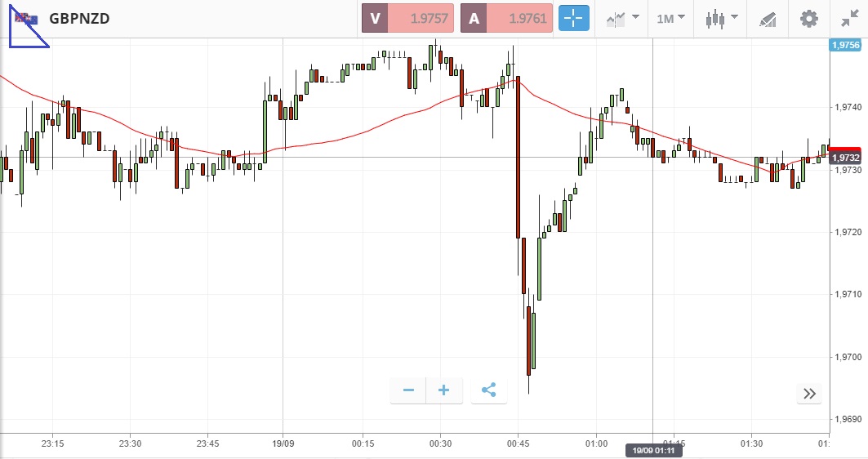Open the indicators dropdown

point(621,18)
